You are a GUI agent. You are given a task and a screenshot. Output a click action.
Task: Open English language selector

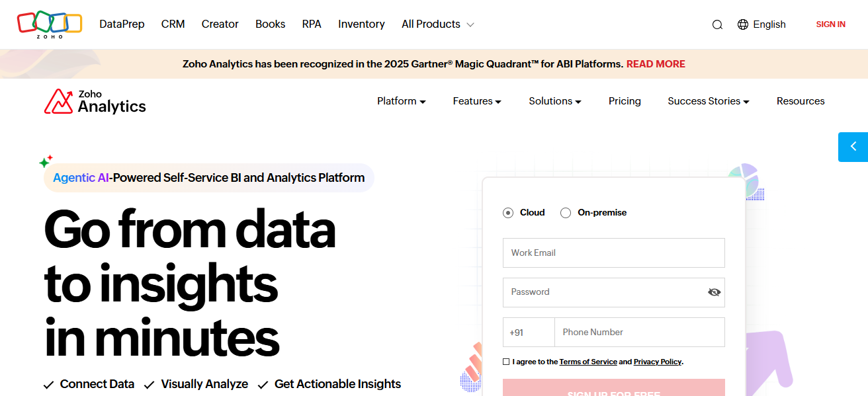(769, 24)
